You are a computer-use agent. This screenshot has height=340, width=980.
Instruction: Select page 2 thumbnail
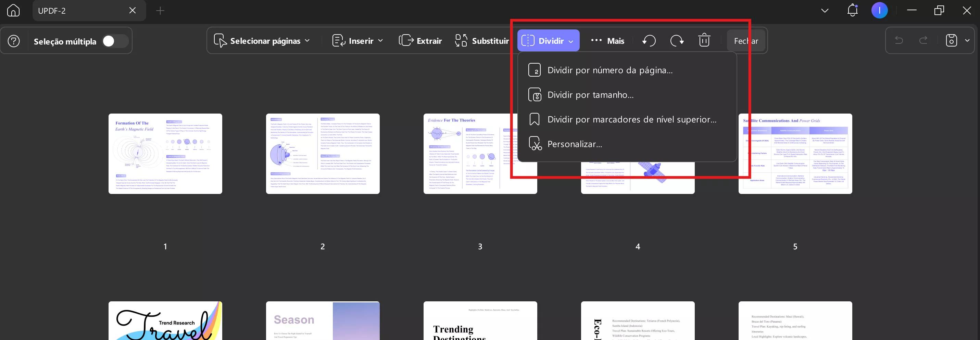click(323, 154)
